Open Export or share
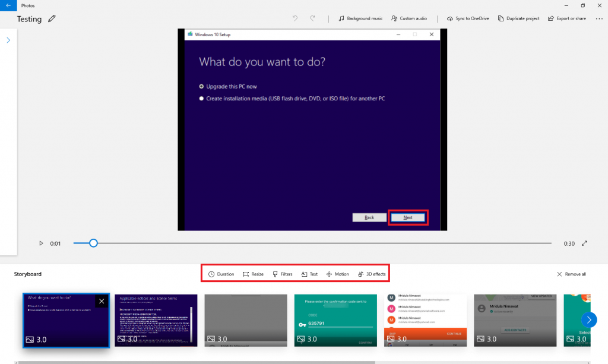608x364 pixels. (x=567, y=18)
